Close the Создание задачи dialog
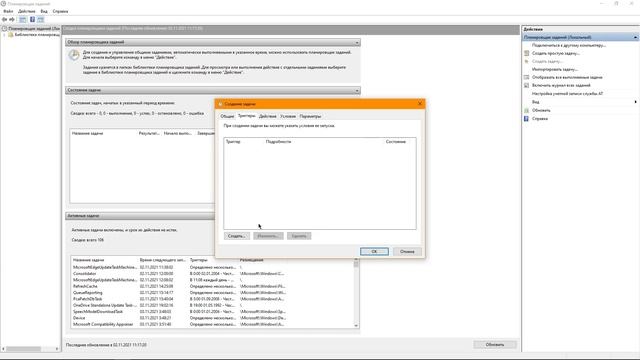This screenshot has height=360, width=640. [x=420, y=104]
